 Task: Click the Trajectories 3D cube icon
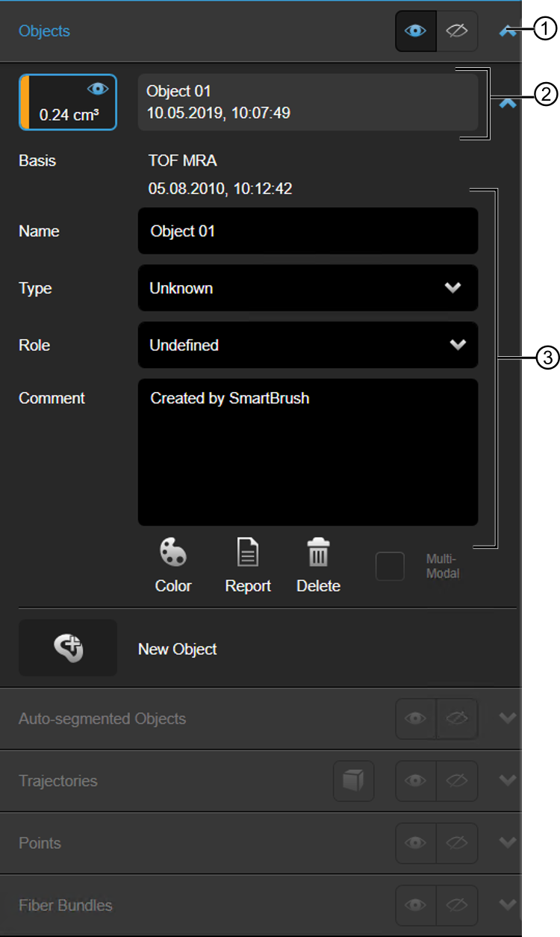[x=354, y=781]
